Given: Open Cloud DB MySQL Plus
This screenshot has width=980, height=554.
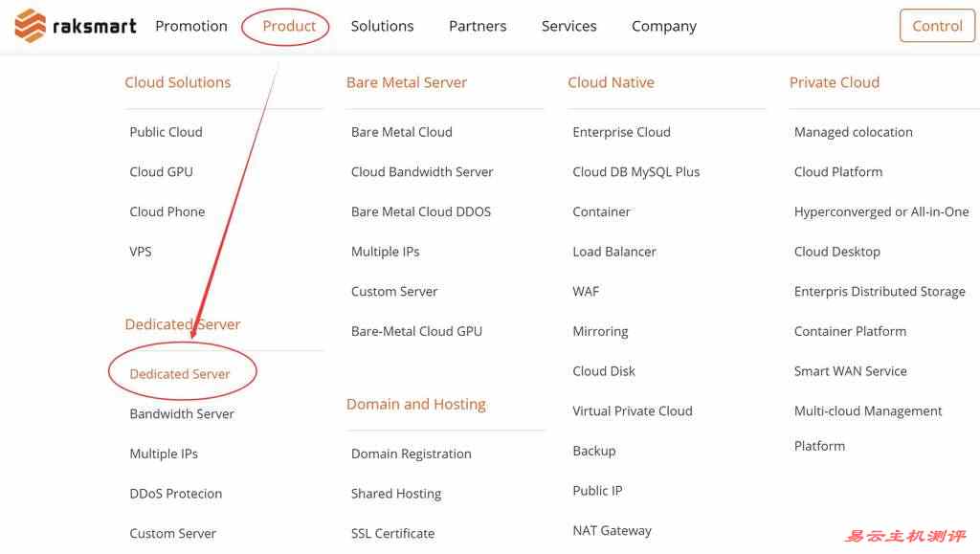Looking at the screenshot, I should [635, 172].
